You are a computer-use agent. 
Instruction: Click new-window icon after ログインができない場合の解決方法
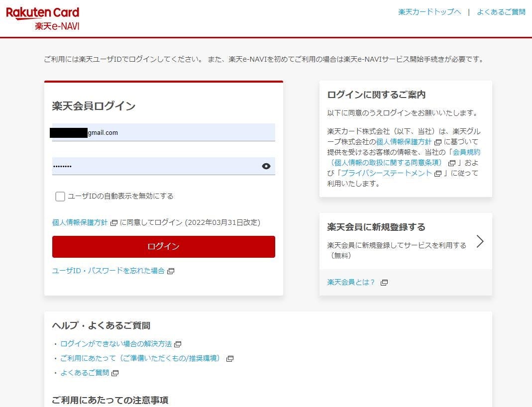coord(178,344)
